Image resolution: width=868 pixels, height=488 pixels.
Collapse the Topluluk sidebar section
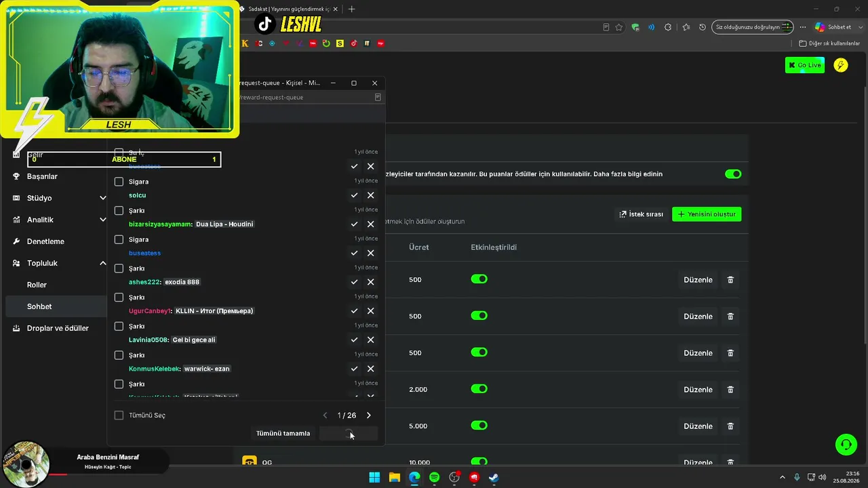pyautogui.click(x=103, y=263)
